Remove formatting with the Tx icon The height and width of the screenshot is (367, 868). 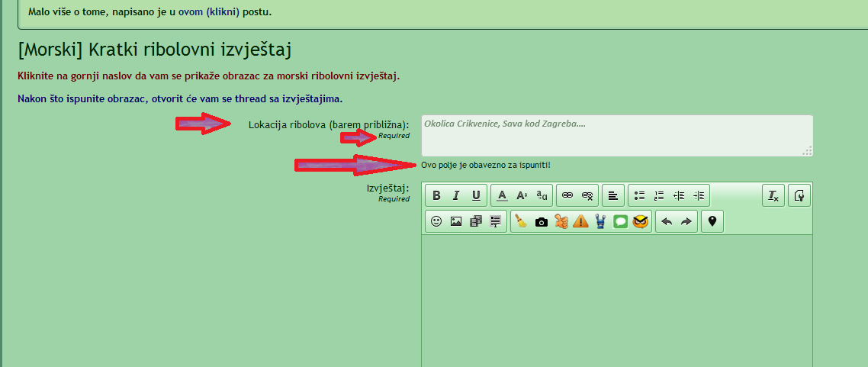[x=773, y=195]
